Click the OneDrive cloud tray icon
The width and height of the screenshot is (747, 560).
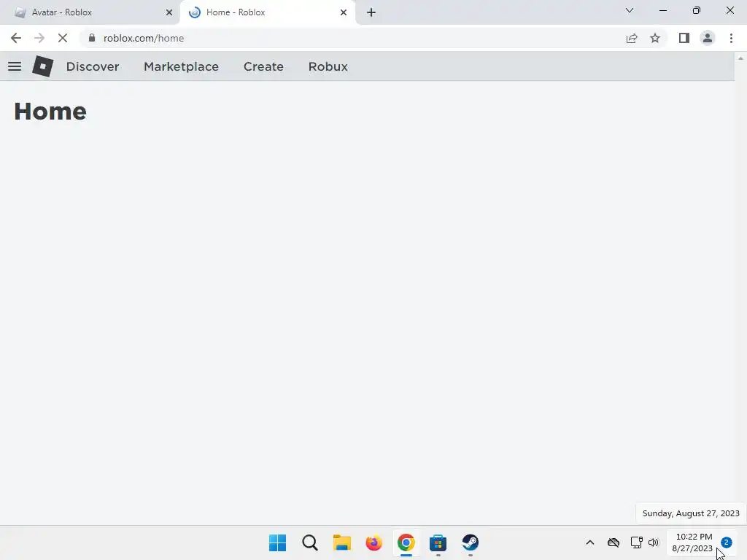613,542
